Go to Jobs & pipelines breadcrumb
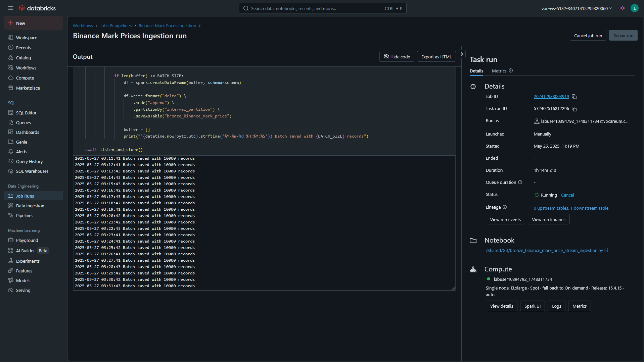This screenshot has height=362, width=644. (x=116, y=25)
